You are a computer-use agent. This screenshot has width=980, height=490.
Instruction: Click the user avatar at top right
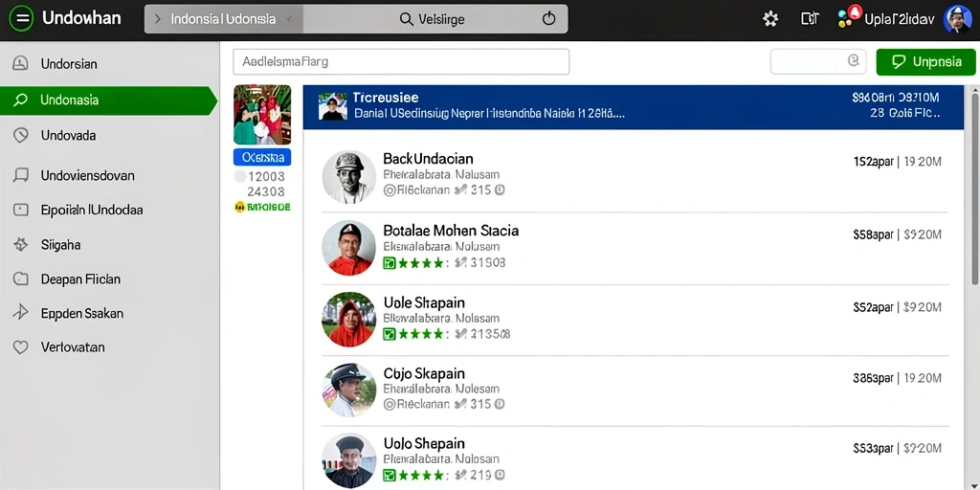[957, 19]
